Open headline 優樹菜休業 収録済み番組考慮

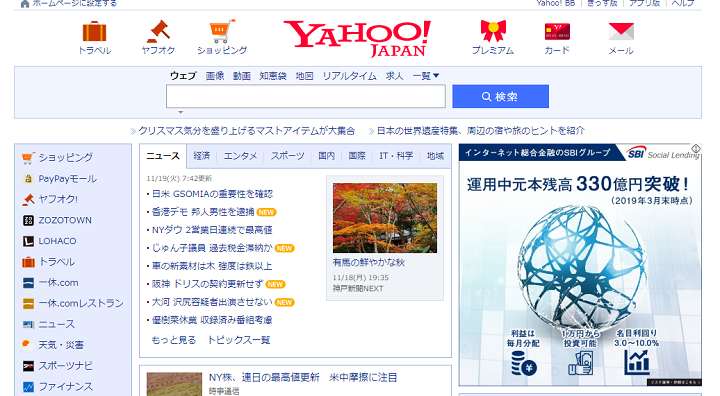click(x=212, y=320)
